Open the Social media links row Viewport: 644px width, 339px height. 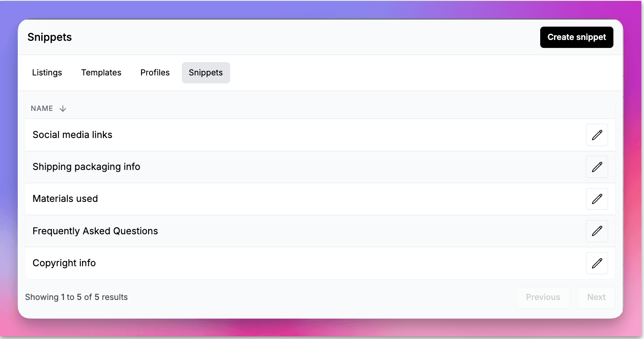tap(320, 135)
